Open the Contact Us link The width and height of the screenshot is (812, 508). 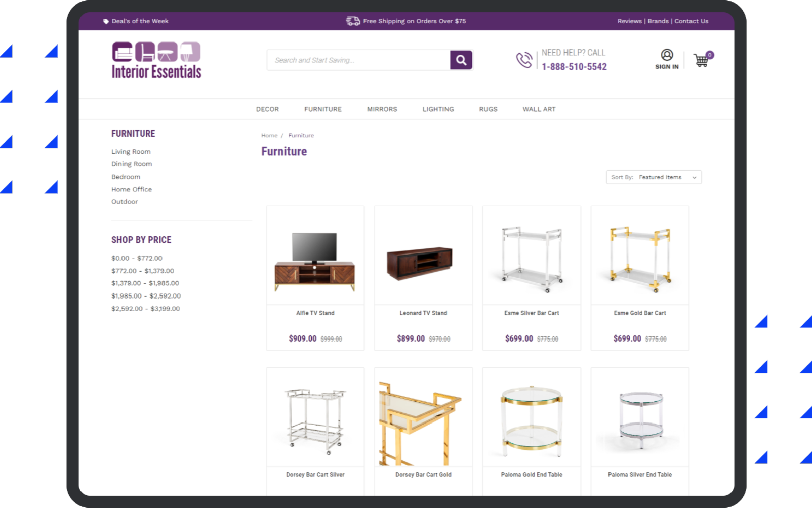pyautogui.click(x=692, y=21)
